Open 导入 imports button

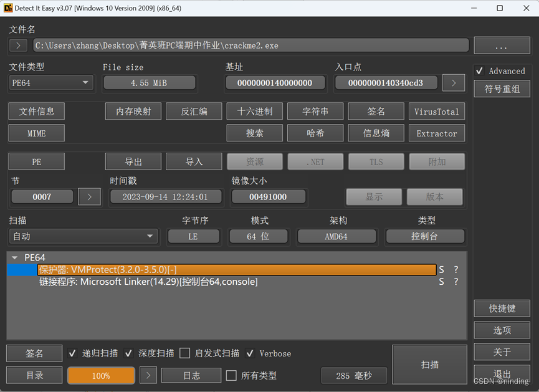(x=194, y=161)
